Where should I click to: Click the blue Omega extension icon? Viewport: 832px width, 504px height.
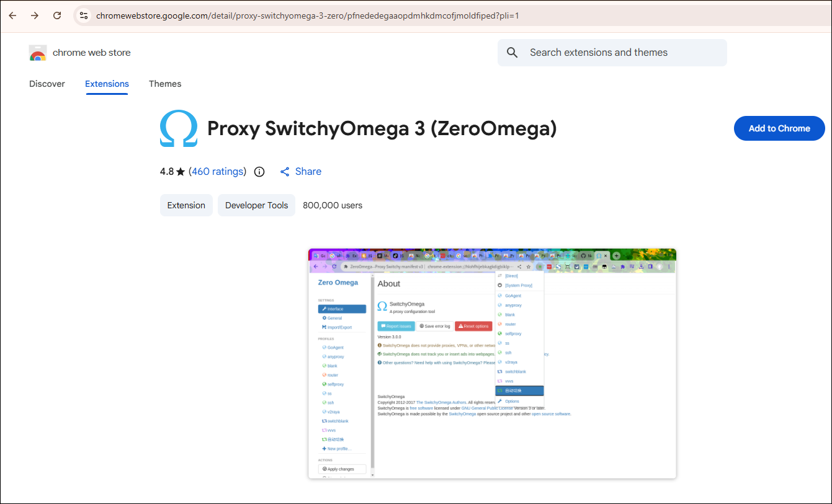(x=179, y=128)
